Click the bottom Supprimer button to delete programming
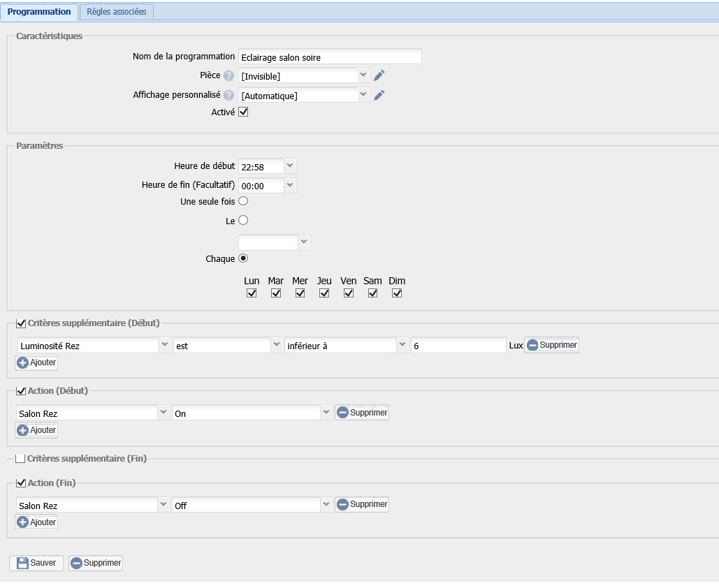The height and width of the screenshot is (588, 719). (96, 563)
